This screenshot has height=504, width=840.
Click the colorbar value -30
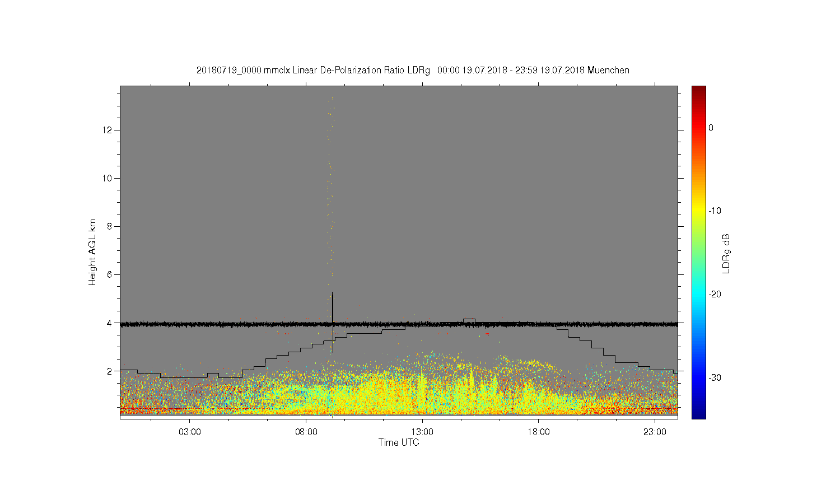[x=715, y=378]
